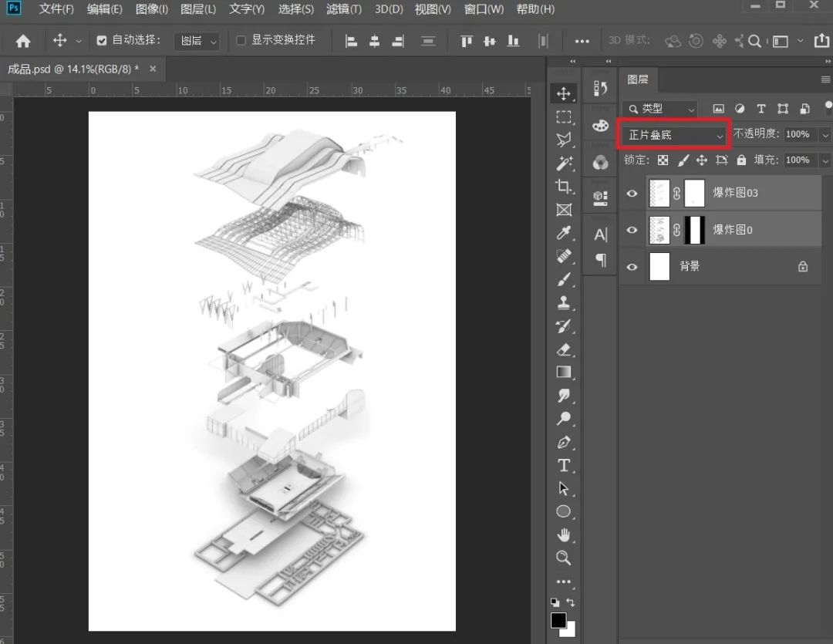
Task: Toggle lock all padlock icon
Action: [x=741, y=160]
